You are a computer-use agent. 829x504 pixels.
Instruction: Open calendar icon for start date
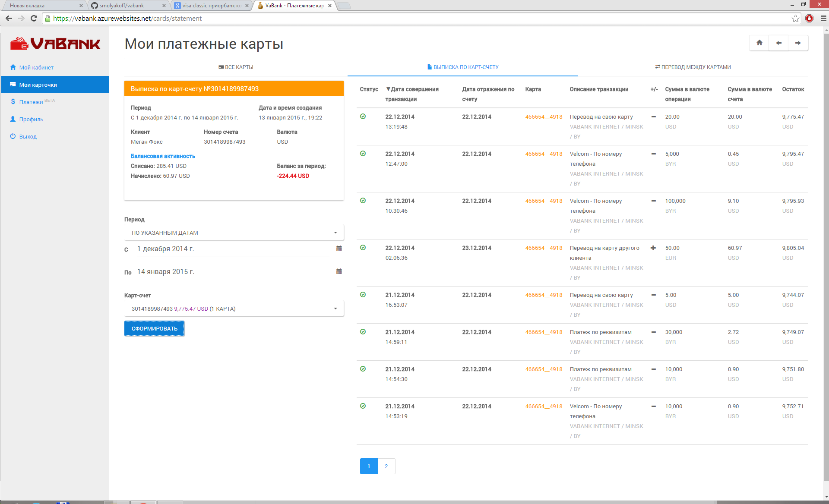[x=339, y=249]
